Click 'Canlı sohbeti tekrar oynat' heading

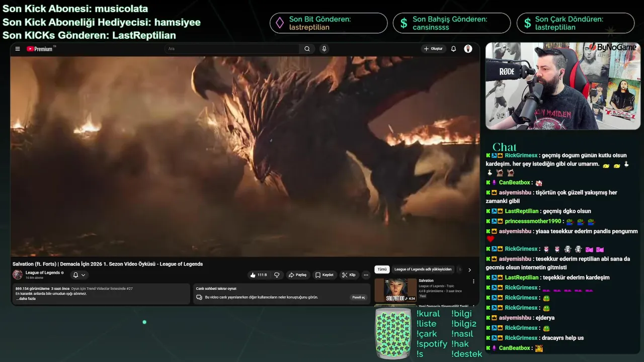[216, 289]
